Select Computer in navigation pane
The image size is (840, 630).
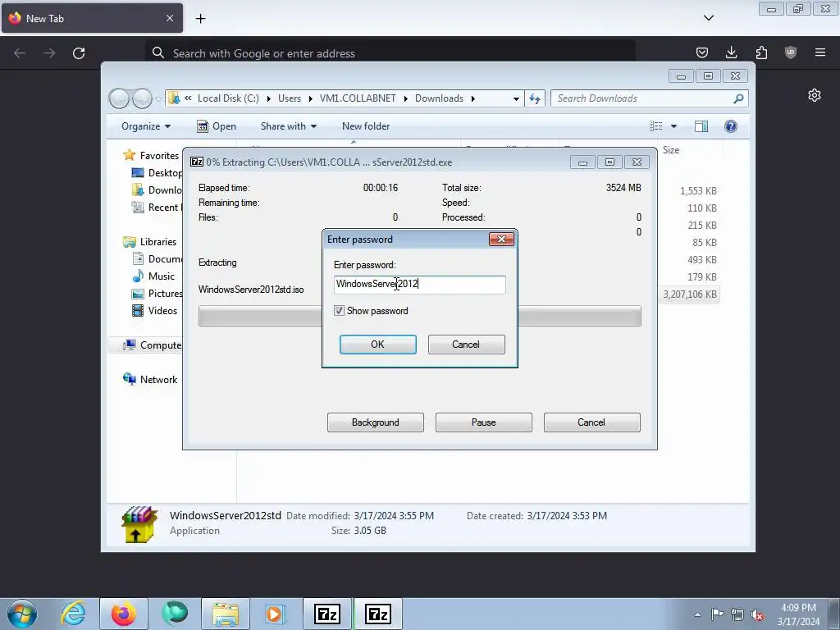[x=161, y=345]
